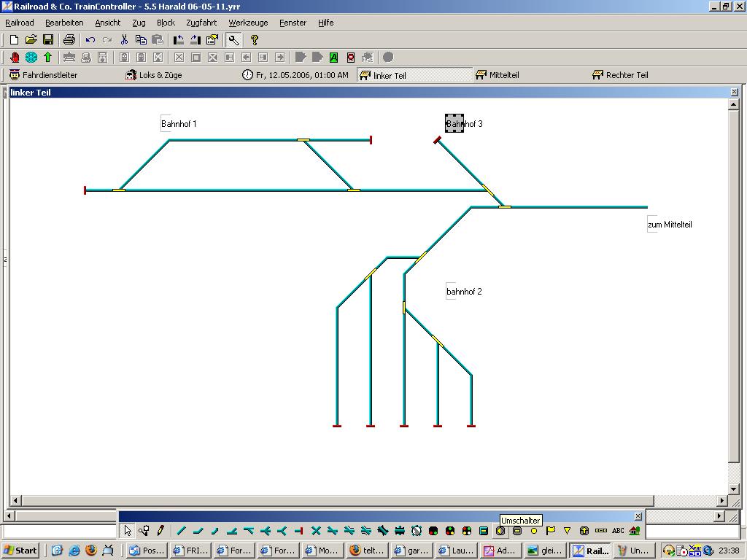Click the Save floppy disk icon
Image resolution: width=747 pixels, height=560 pixels.
coord(48,40)
